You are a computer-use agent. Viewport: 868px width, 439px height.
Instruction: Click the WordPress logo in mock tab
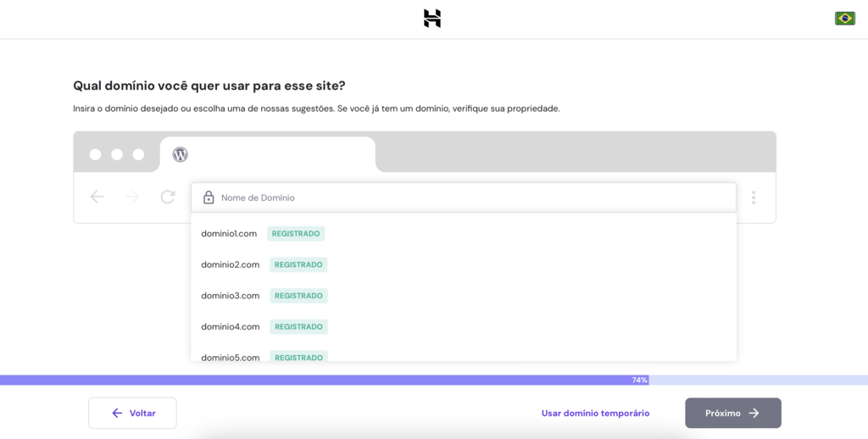click(x=180, y=154)
